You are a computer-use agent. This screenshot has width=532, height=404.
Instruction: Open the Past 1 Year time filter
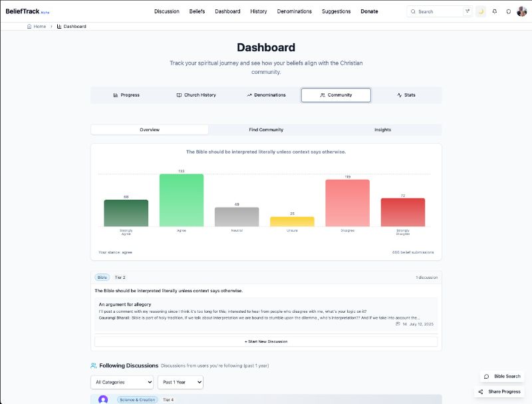(180, 382)
